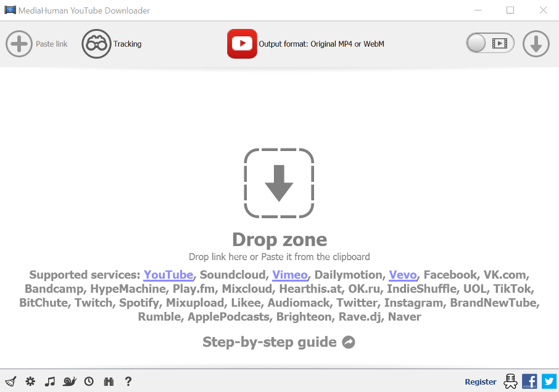The height and width of the screenshot is (392, 559).
Task: Open the Vimeo supported service link
Action: click(x=290, y=275)
